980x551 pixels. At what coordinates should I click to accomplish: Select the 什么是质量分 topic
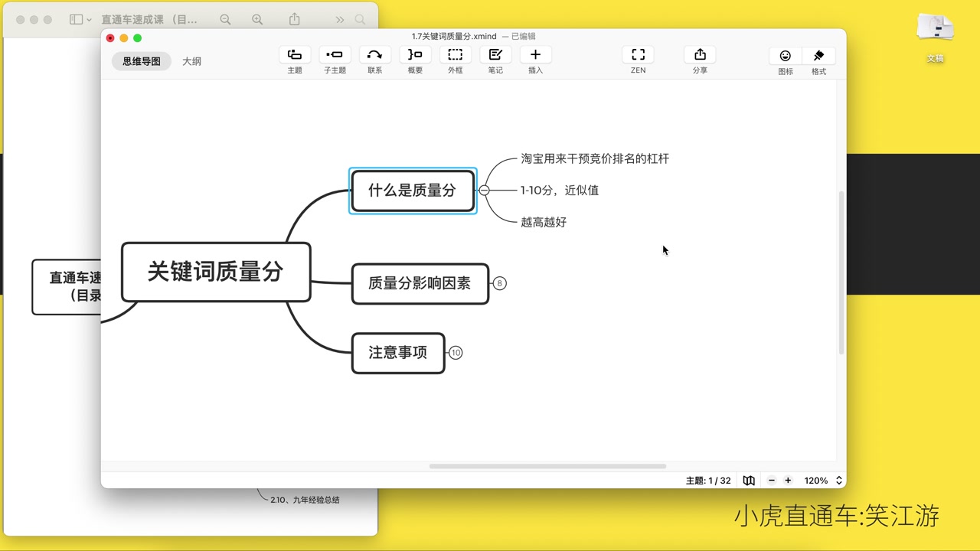[413, 191]
